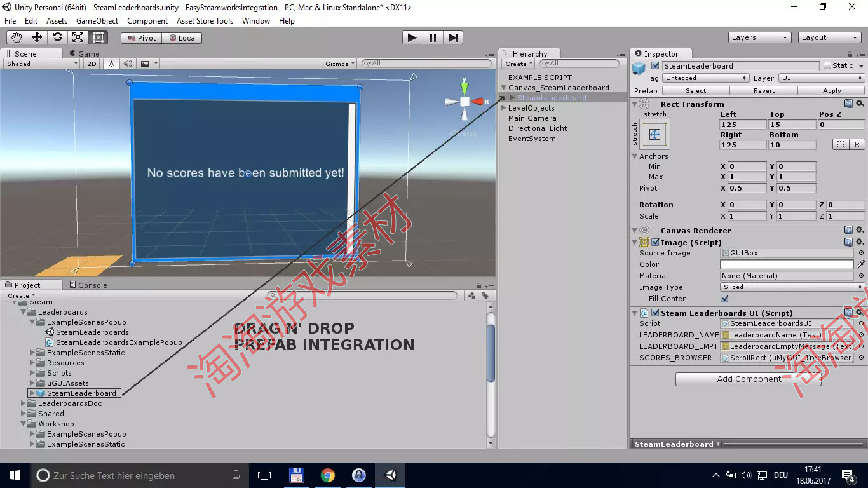Open Chrome from the taskbar
Screen dimensions: 868x488
tap(327, 475)
